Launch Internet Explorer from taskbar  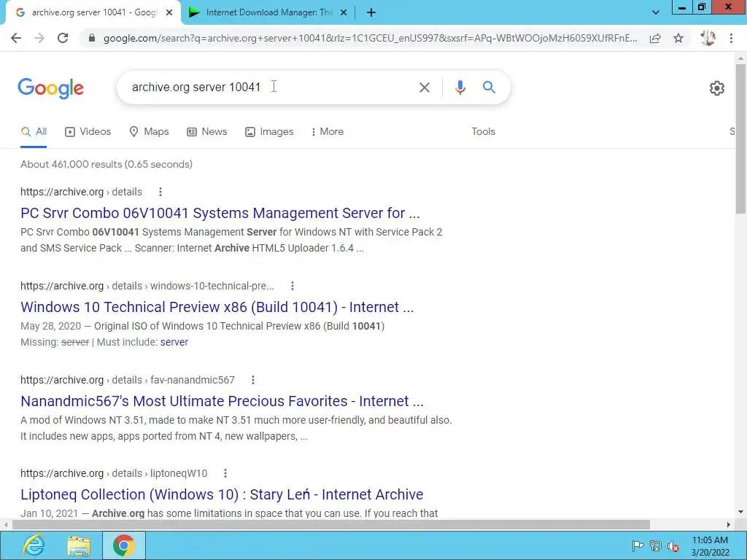(x=34, y=545)
